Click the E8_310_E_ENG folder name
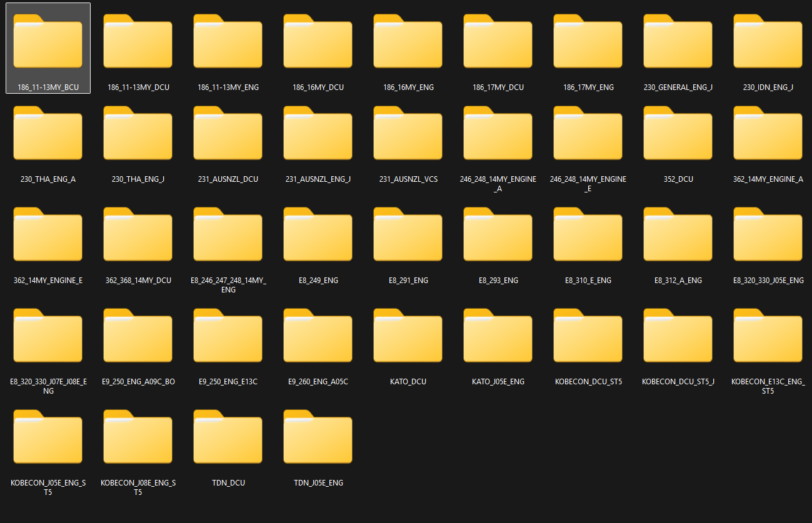The height and width of the screenshot is (523, 812). tap(588, 281)
